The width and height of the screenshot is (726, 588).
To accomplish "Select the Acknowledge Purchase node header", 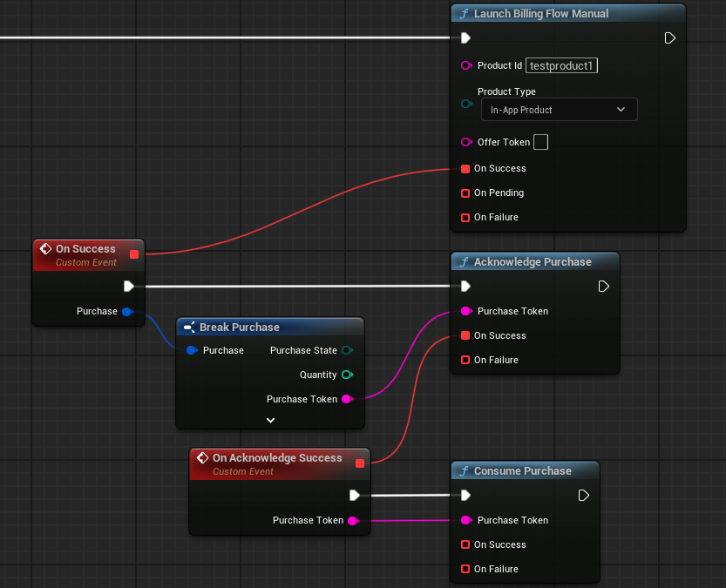I will (x=532, y=262).
